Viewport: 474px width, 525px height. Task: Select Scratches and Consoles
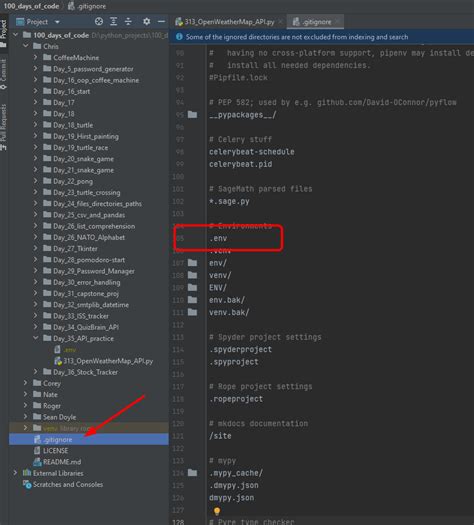pos(63,484)
